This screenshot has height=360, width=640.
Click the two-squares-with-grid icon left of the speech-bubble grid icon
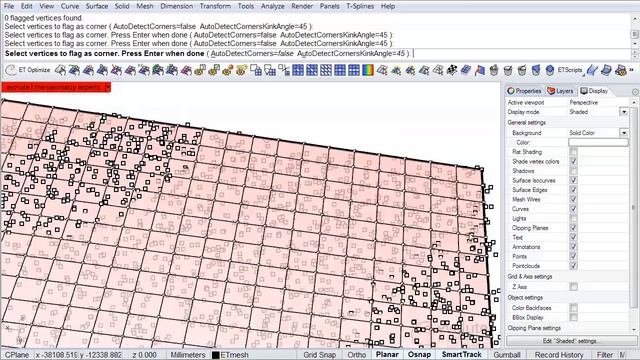coord(256,70)
